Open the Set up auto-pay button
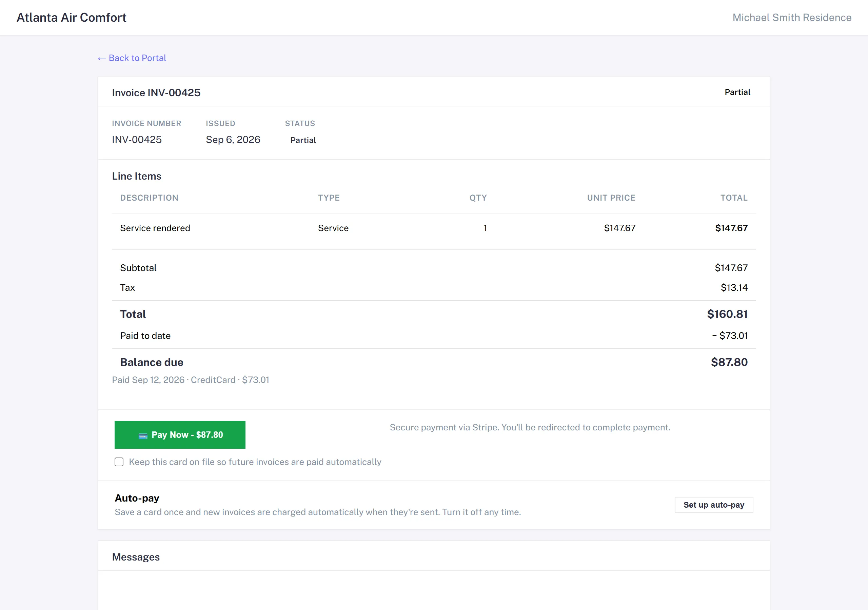 coord(714,505)
